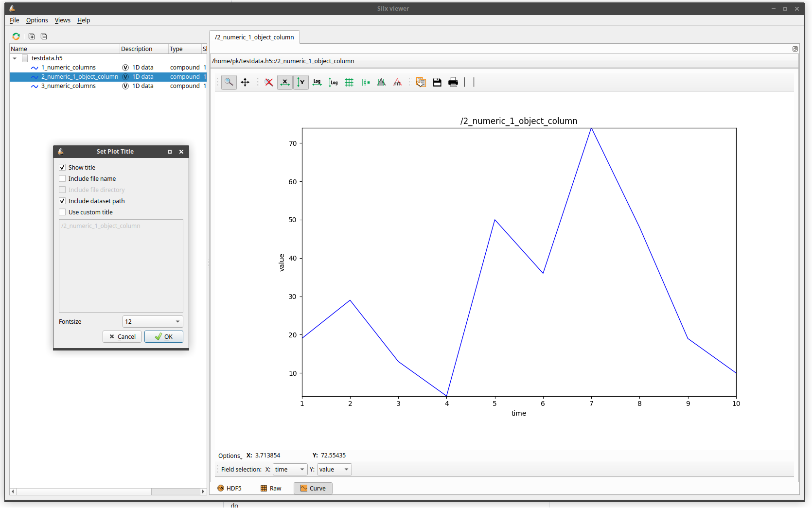Open the Fontsize dropdown
Screen dimensions: 812x508
[153, 321]
